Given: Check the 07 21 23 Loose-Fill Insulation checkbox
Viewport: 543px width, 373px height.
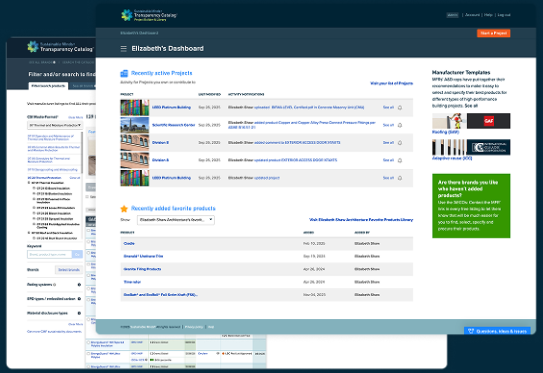Looking at the screenshot, I should pos(34,208).
